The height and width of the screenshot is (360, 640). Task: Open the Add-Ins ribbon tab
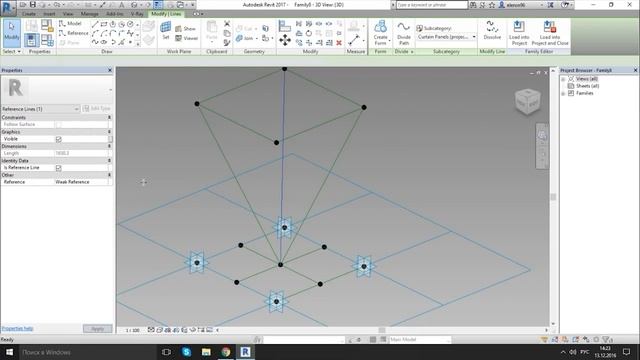(115, 14)
